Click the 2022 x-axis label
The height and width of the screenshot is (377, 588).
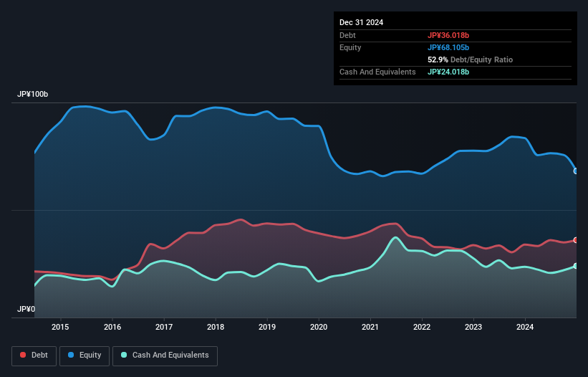(422, 327)
